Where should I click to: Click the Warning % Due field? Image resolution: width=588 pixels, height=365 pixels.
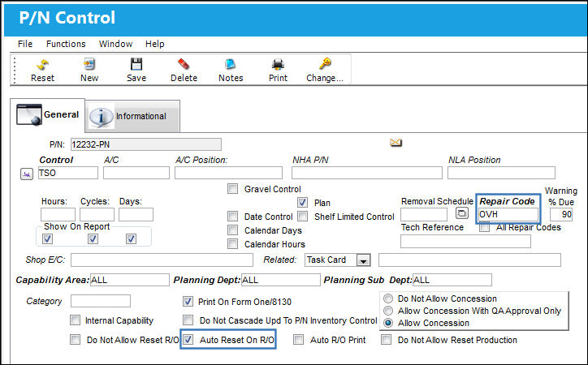tap(561, 214)
